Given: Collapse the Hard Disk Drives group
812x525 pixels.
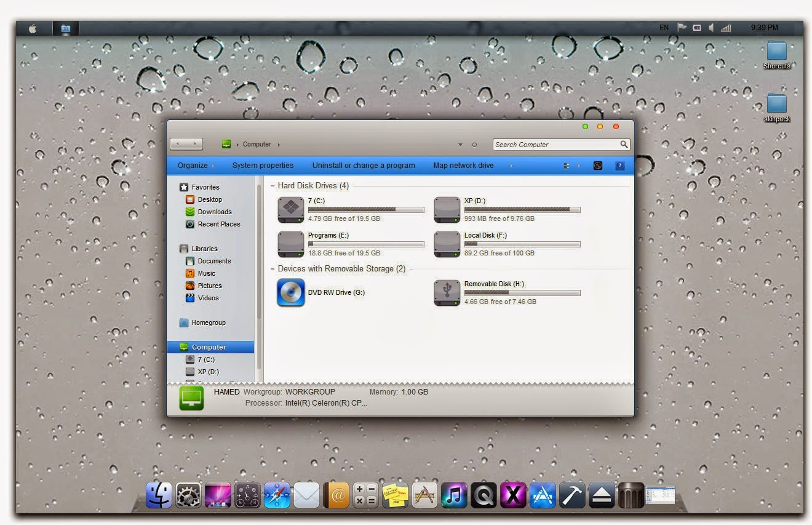Looking at the screenshot, I should point(271,185).
